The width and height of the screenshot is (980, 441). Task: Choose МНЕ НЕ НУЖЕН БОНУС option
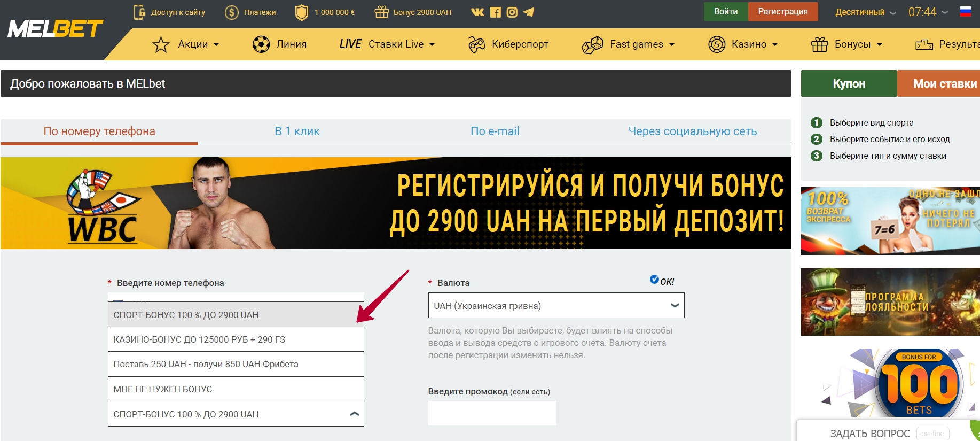point(236,389)
